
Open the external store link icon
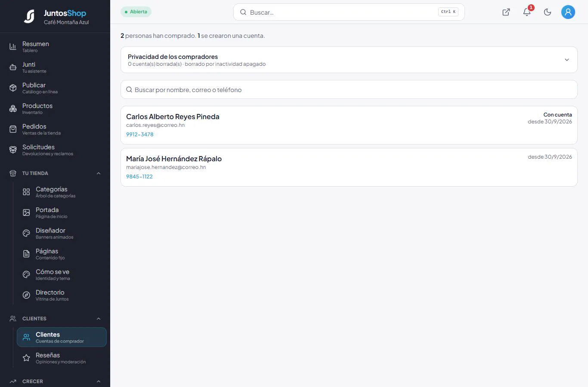tap(506, 12)
